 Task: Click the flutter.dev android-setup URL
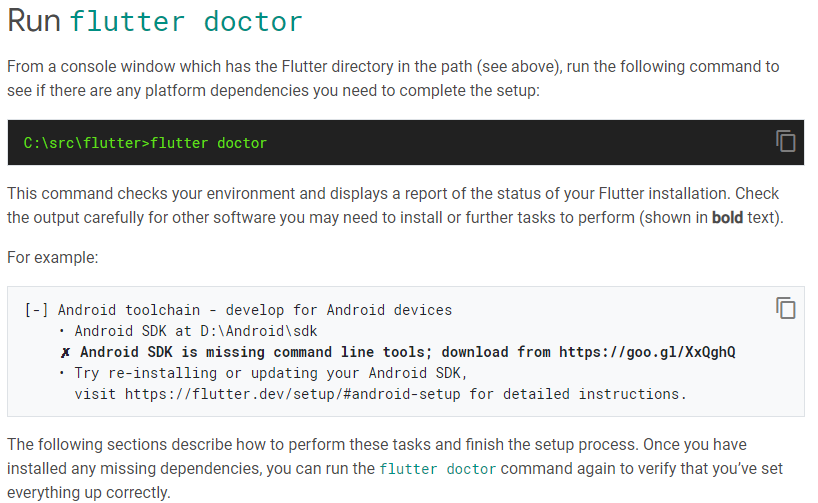[293, 394]
